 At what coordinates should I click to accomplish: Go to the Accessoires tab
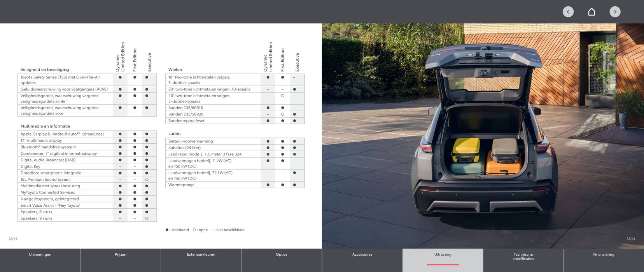[x=362, y=255]
